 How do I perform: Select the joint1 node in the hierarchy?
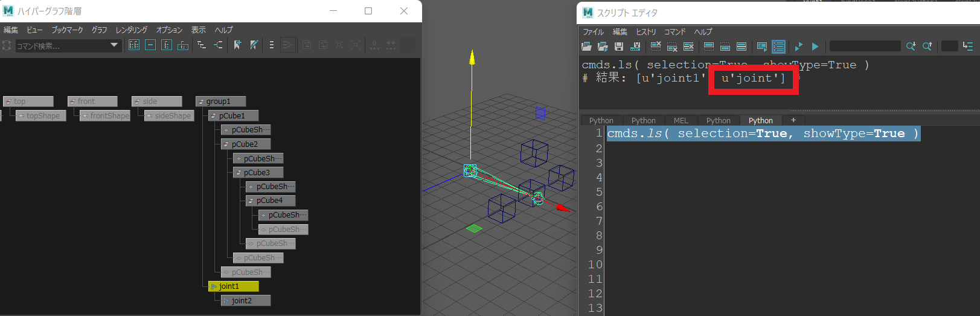pyautogui.click(x=233, y=286)
